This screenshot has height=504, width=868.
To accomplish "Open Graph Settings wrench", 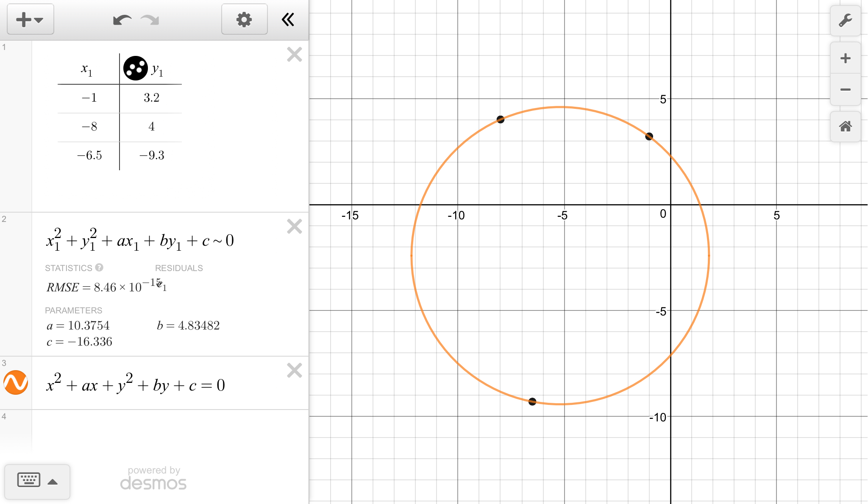I will coord(845,20).
